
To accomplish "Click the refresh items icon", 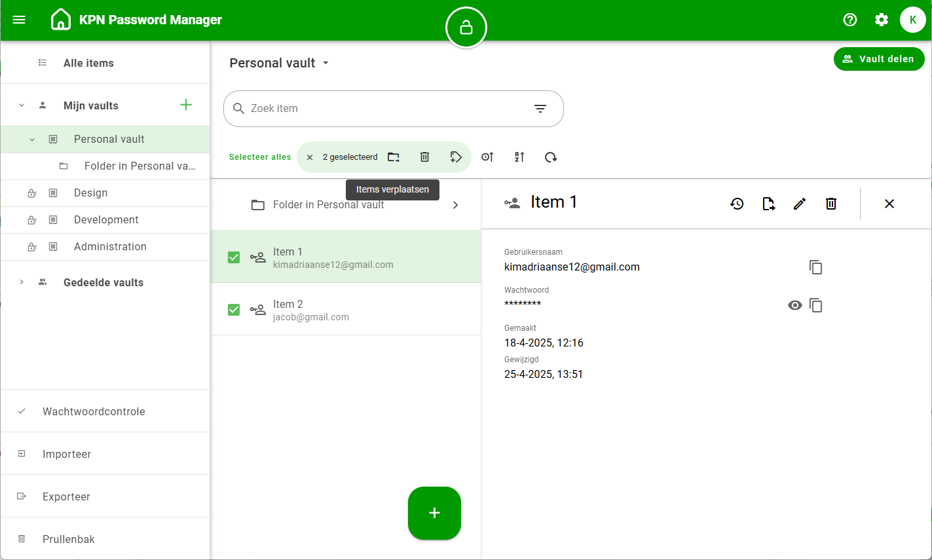I will point(551,157).
